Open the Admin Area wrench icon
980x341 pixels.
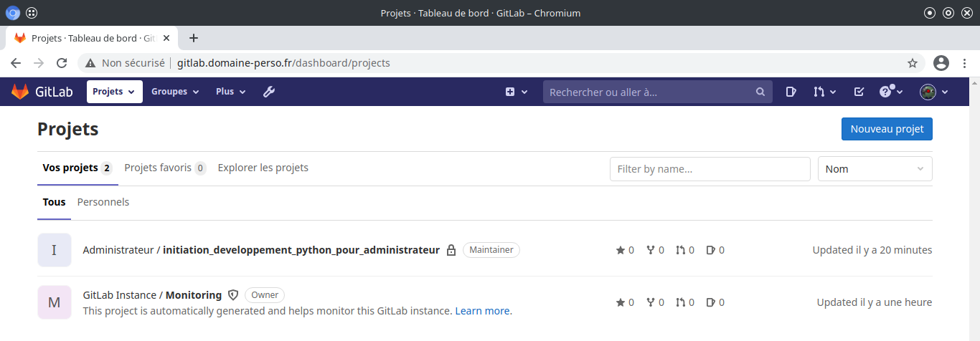coord(269,92)
